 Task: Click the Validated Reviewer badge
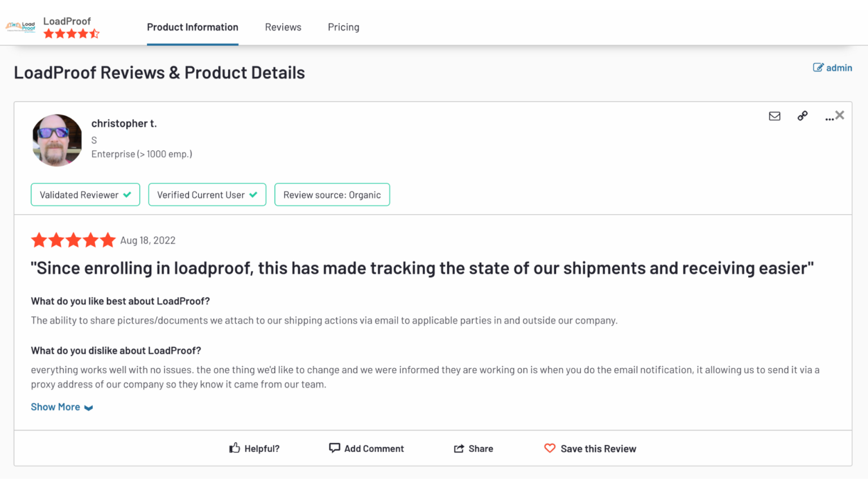85,195
